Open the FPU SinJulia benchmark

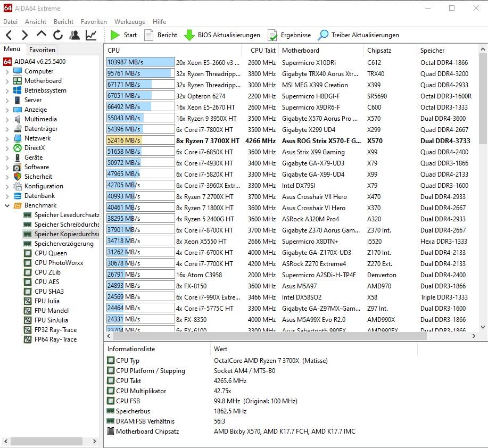coord(46,320)
